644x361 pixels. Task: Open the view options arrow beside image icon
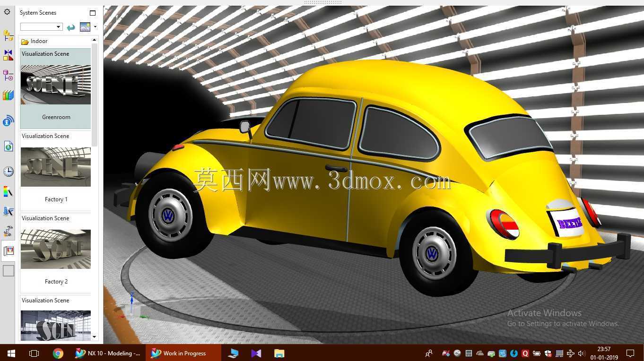coord(95,27)
